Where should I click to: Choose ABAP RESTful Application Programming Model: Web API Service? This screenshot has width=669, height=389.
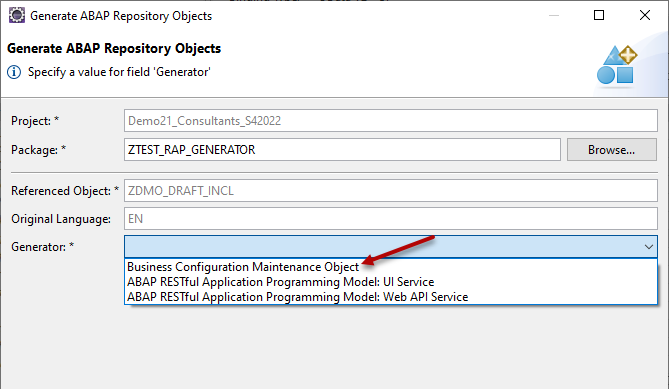(390, 297)
